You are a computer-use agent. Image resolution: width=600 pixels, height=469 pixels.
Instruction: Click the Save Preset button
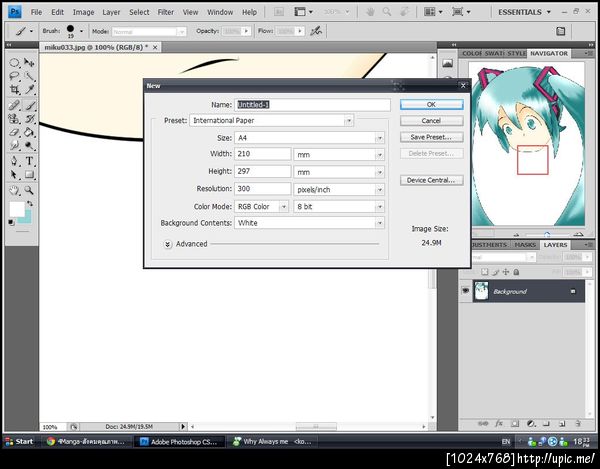tap(431, 137)
